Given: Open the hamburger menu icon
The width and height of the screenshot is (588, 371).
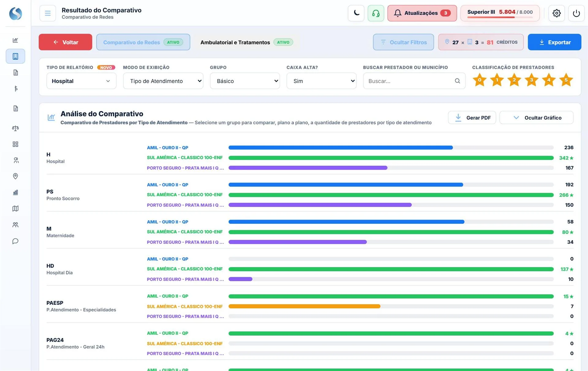Looking at the screenshot, I should pos(48,13).
